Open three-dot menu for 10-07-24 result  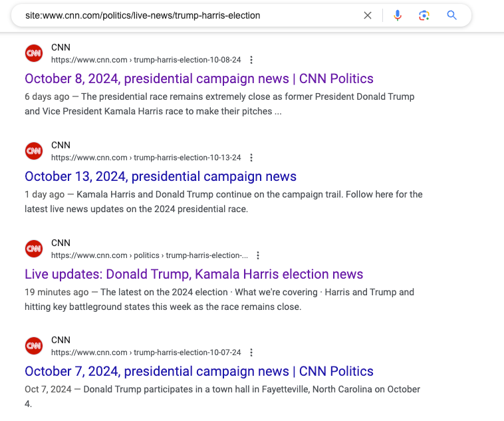(x=251, y=352)
